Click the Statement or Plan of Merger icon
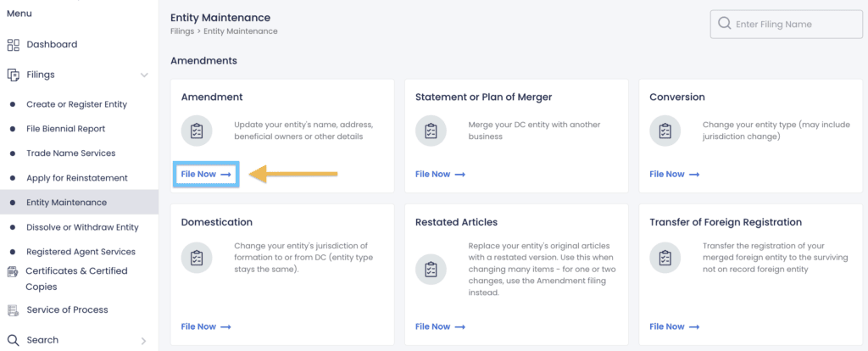Screen dimensions: 868x351 pos(431,131)
